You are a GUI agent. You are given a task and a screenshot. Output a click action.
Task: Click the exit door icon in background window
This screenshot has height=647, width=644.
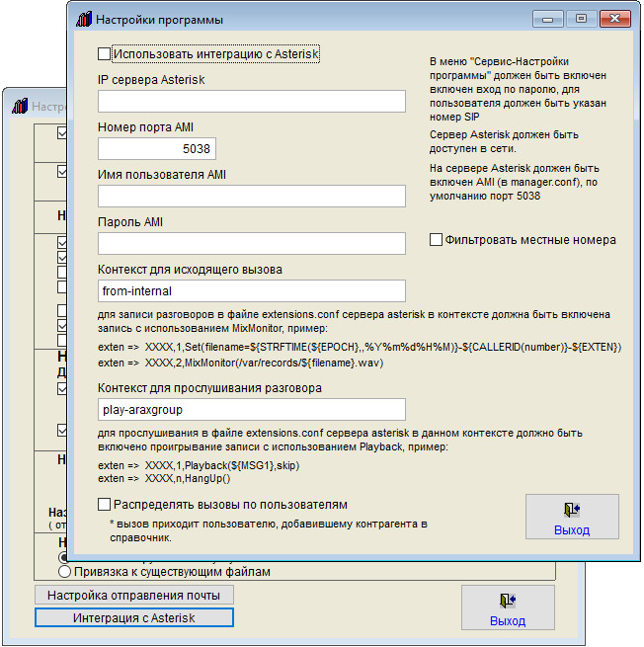[508, 601]
